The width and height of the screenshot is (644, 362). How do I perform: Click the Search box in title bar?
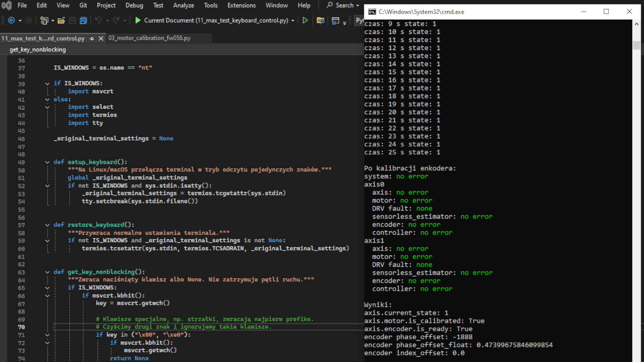click(x=343, y=5)
